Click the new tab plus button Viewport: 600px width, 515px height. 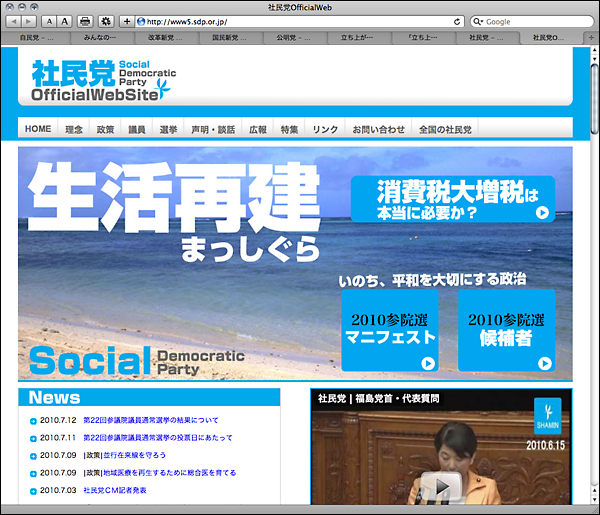click(590, 37)
